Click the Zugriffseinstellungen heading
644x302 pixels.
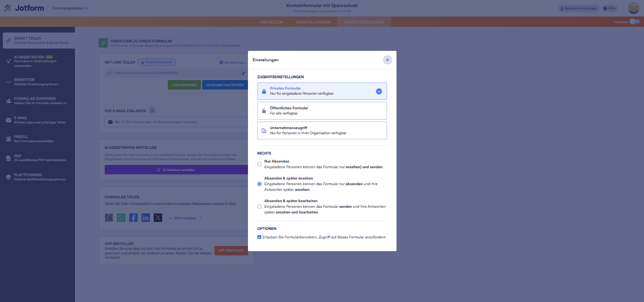[x=281, y=76]
